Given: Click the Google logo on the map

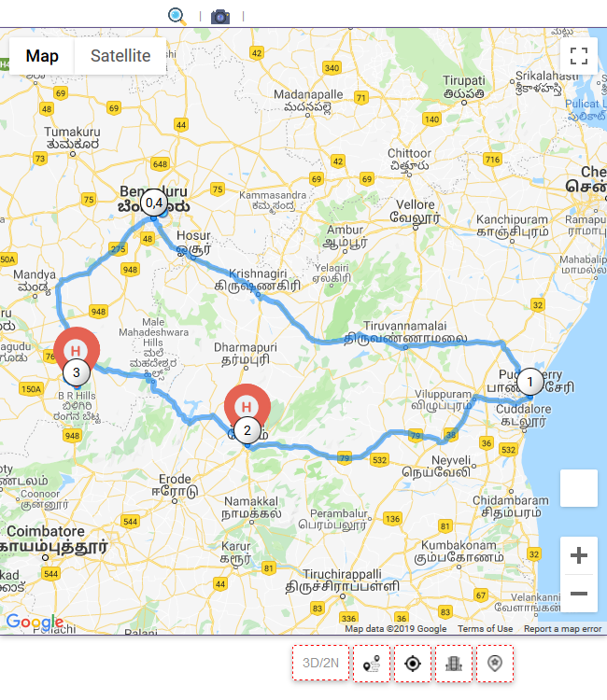Looking at the screenshot, I should 35,621.
